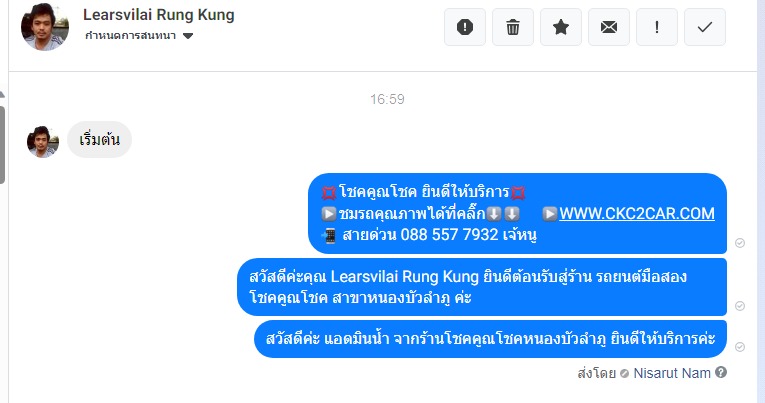Mark conversation as unread with envelope icon
The image size is (765, 403).
608,27
